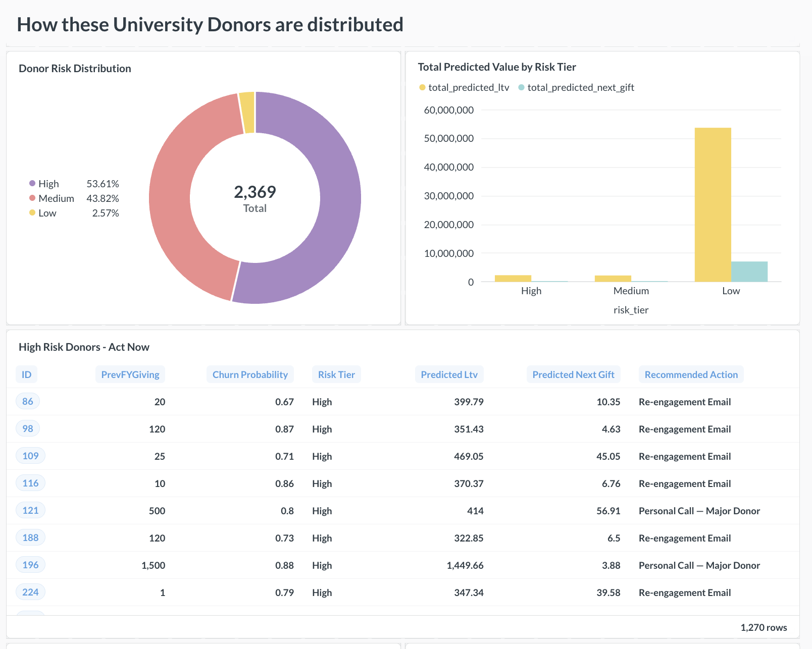
Task: Click Predicted Next Gift 45.05 cell
Action: 608,456
